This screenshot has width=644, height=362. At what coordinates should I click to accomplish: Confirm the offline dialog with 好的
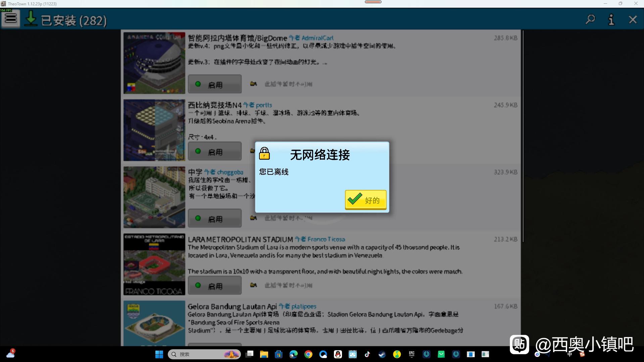point(365,200)
